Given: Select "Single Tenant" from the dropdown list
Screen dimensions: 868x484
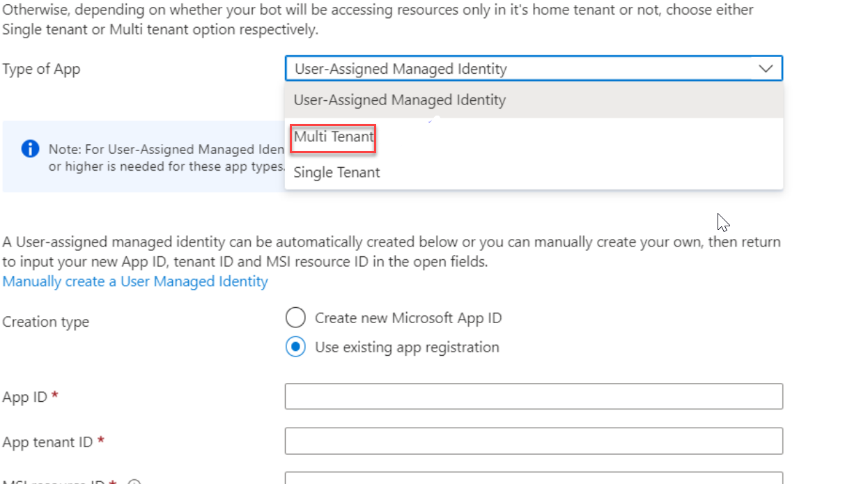Looking at the screenshot, I should 336,172.
